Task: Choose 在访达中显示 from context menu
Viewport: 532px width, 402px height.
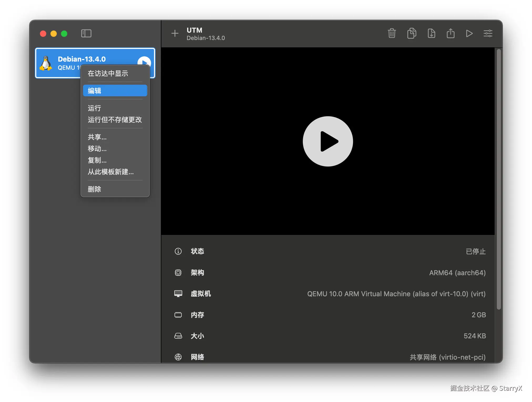Action: [108, 73]
